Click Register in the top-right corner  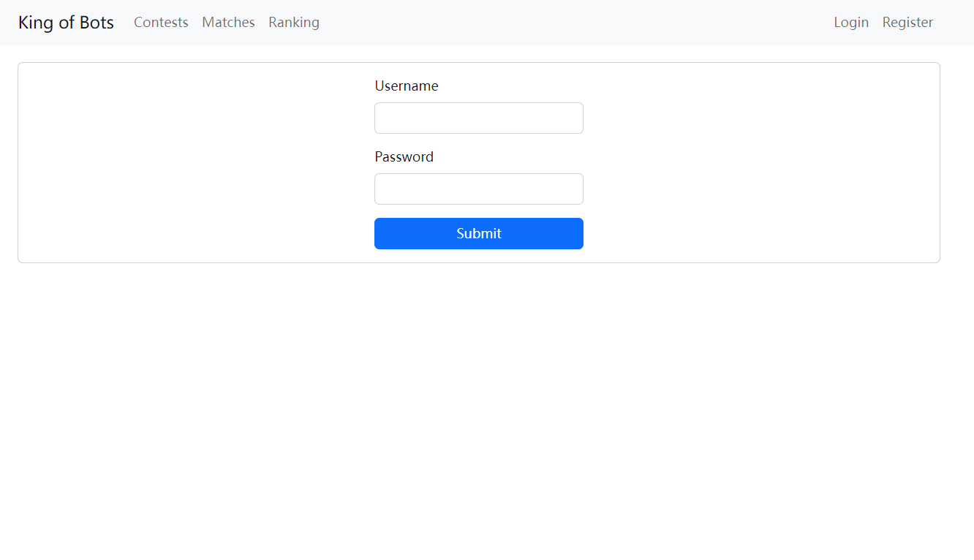(x=907, y=22)
